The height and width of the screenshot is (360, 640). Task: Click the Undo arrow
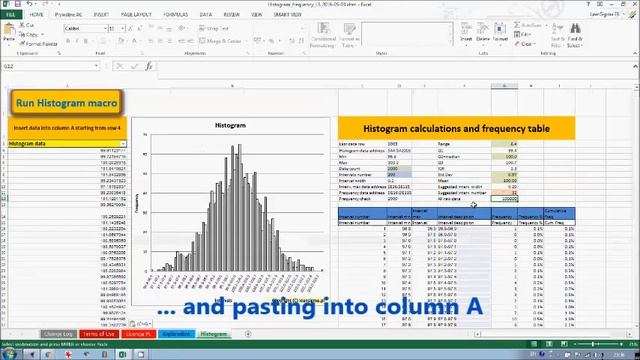click(30, 4)
